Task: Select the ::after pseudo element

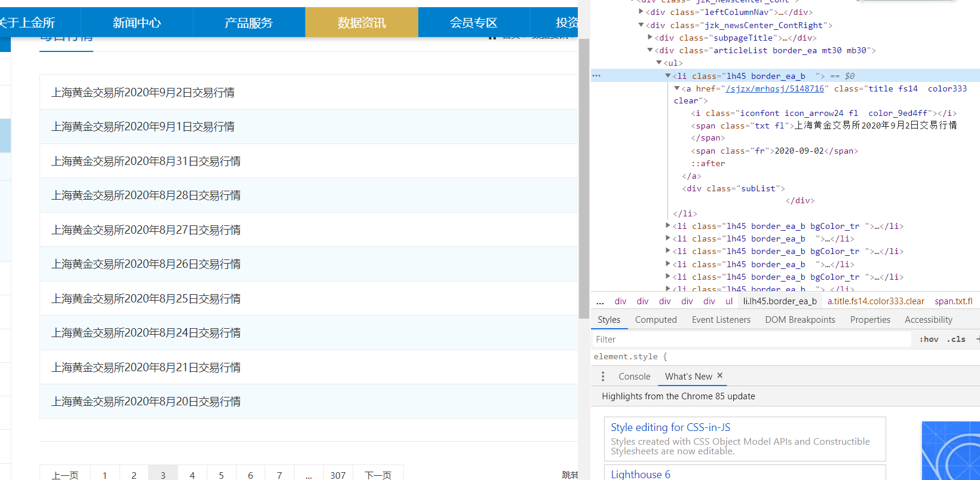Action: click(708, 163)
